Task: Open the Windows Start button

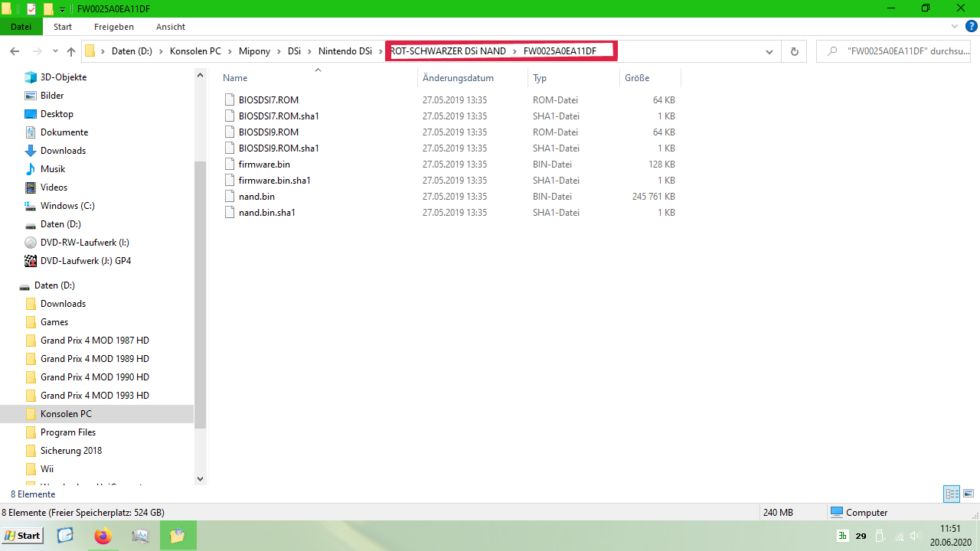Action: [22, 536]
